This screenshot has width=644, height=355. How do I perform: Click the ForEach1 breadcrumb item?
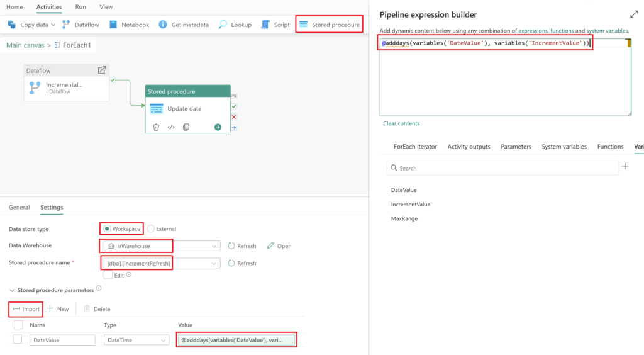73,45
